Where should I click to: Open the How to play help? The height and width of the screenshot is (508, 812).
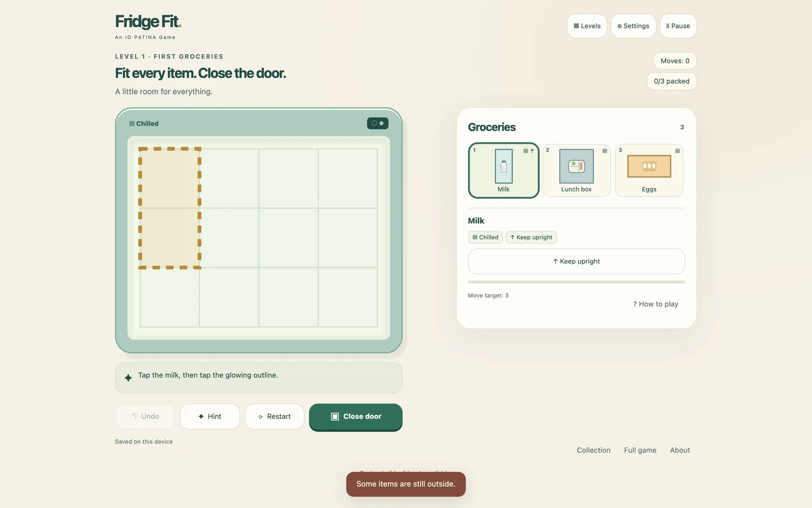pyautogui.click(x=655, y=304)
